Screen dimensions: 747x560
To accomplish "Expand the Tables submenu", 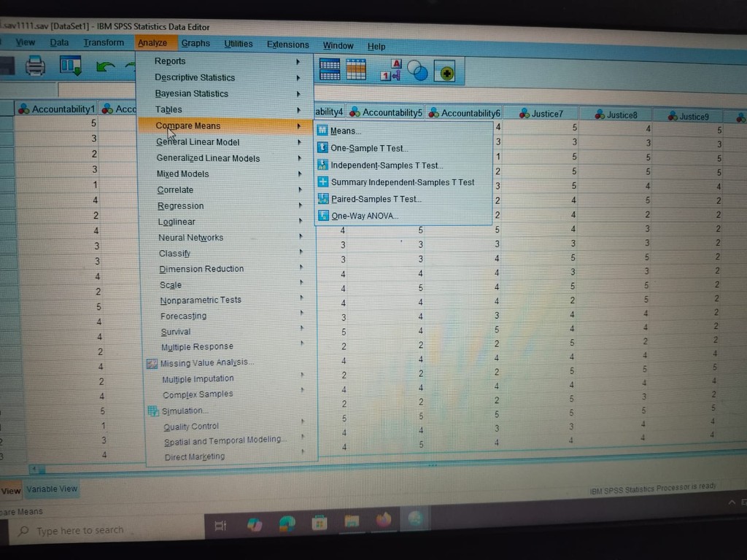I will (226, 109).
